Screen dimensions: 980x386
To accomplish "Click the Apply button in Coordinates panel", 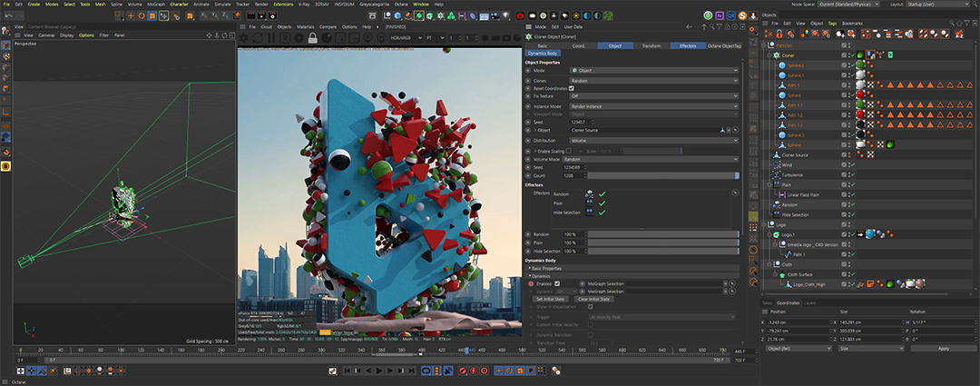I will tap(943, 349).
